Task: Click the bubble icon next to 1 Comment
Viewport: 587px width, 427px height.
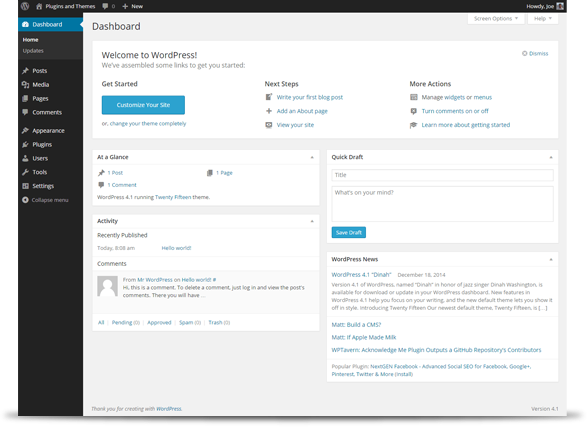Action: 101,185
